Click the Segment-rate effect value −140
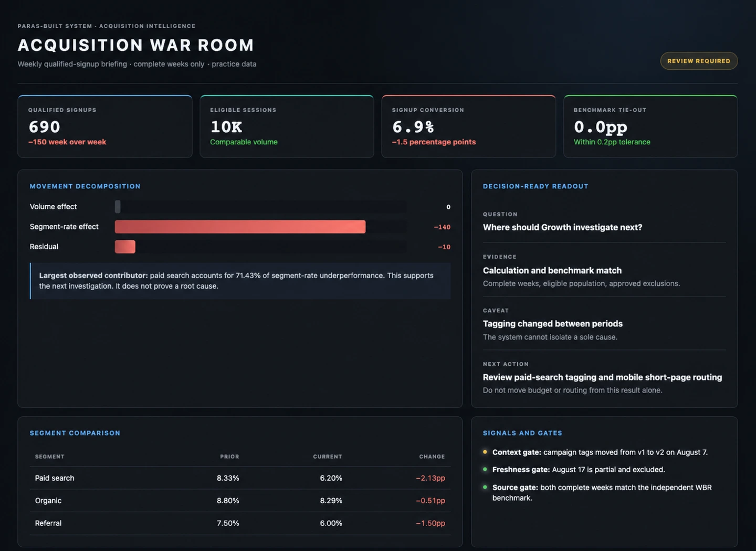The image size is (756, 551). (x=442, y=227)
